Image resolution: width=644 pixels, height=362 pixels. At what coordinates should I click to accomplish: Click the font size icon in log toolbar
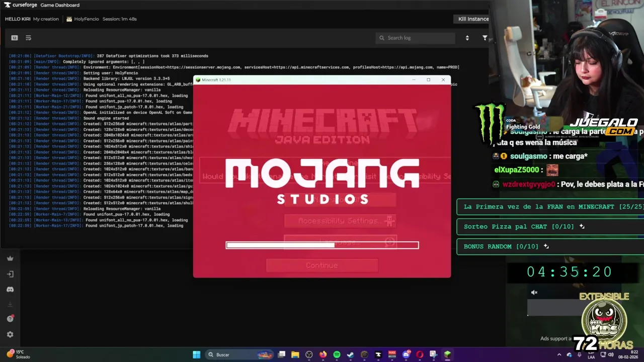pyautogui.click(x=15, y=38)
